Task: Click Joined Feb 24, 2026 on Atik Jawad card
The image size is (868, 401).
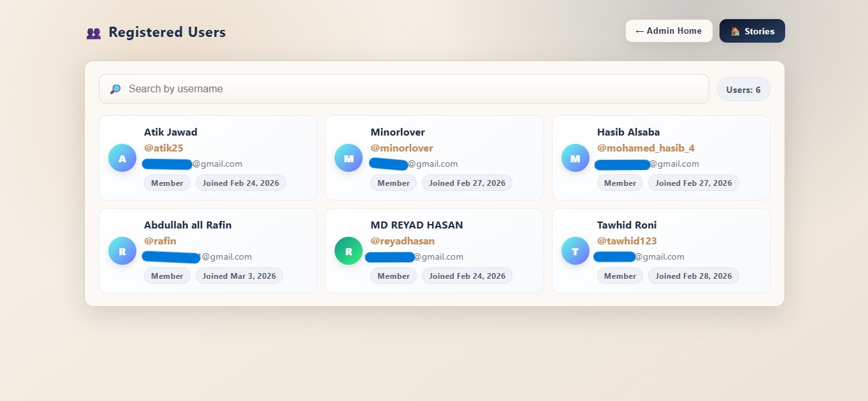Action: coord(241,183)
